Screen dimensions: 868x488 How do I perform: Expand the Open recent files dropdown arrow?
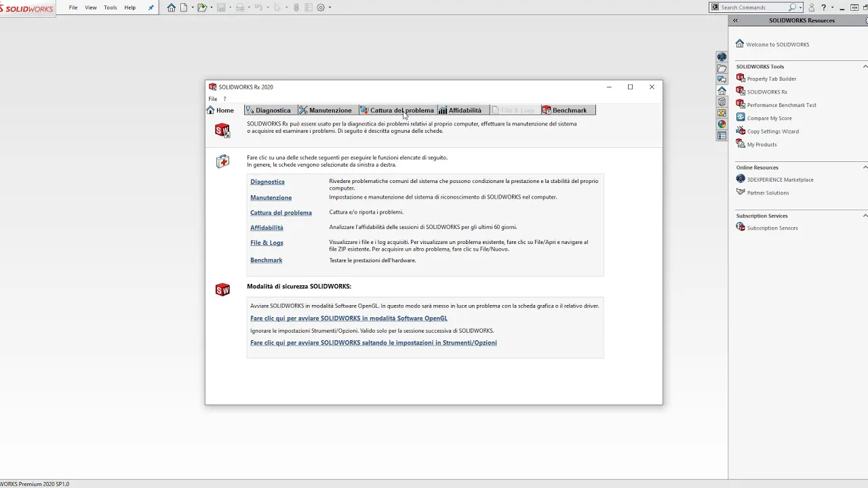coord(212,7)
